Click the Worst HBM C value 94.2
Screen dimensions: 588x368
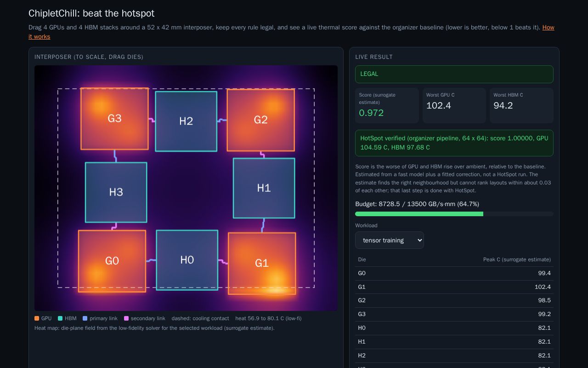[x=503, y=105]
